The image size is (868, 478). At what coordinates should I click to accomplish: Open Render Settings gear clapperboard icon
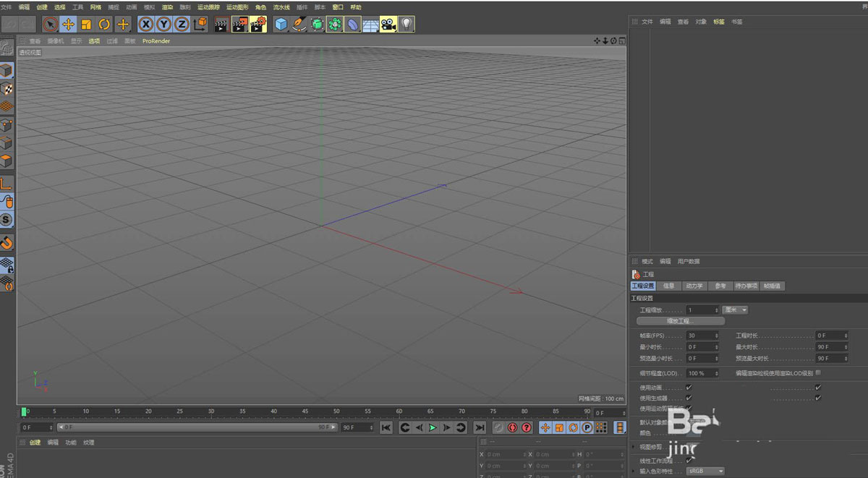tap(258, 24)
